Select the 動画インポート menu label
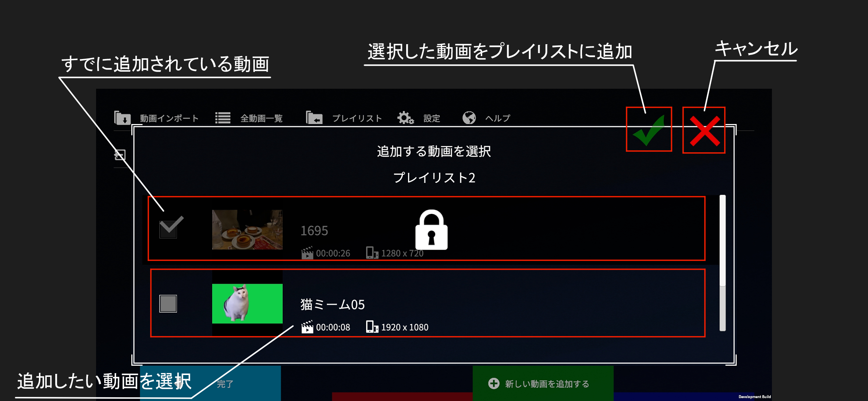 tap(170, 118)
